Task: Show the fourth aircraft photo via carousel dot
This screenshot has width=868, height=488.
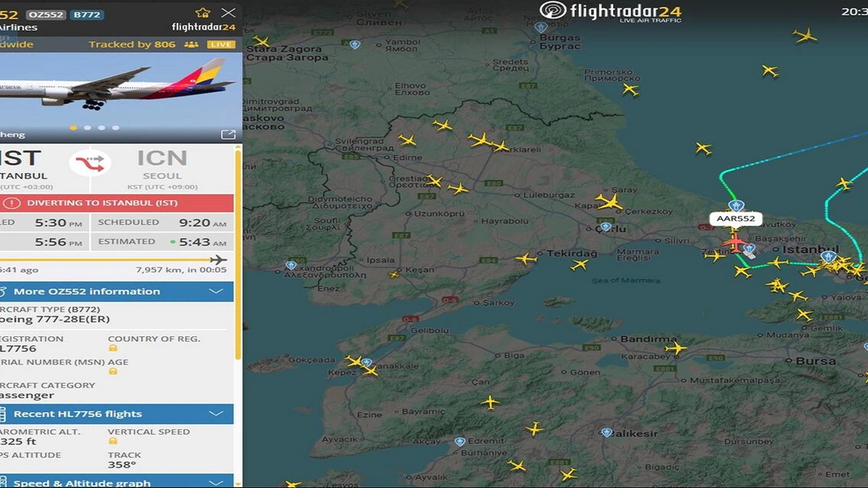Action: (116, 127)
